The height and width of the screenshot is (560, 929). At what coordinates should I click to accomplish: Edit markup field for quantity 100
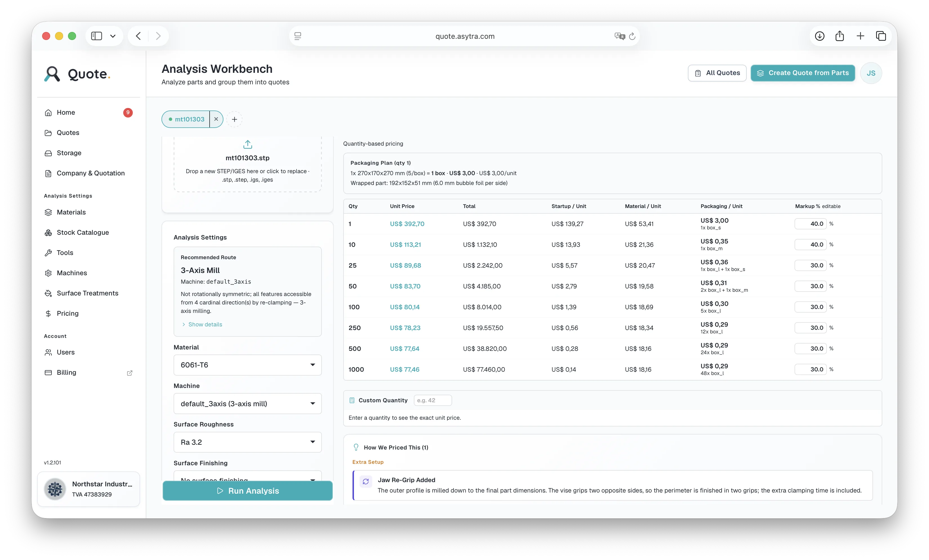(810, 307)
